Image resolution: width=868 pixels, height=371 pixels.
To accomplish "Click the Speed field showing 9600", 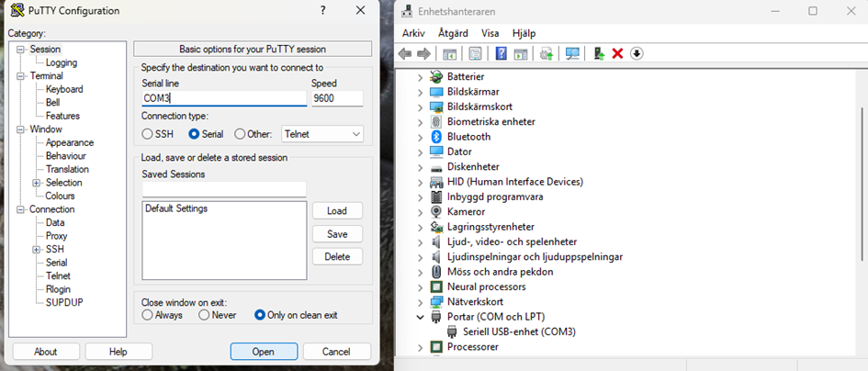I will (337, 98).
